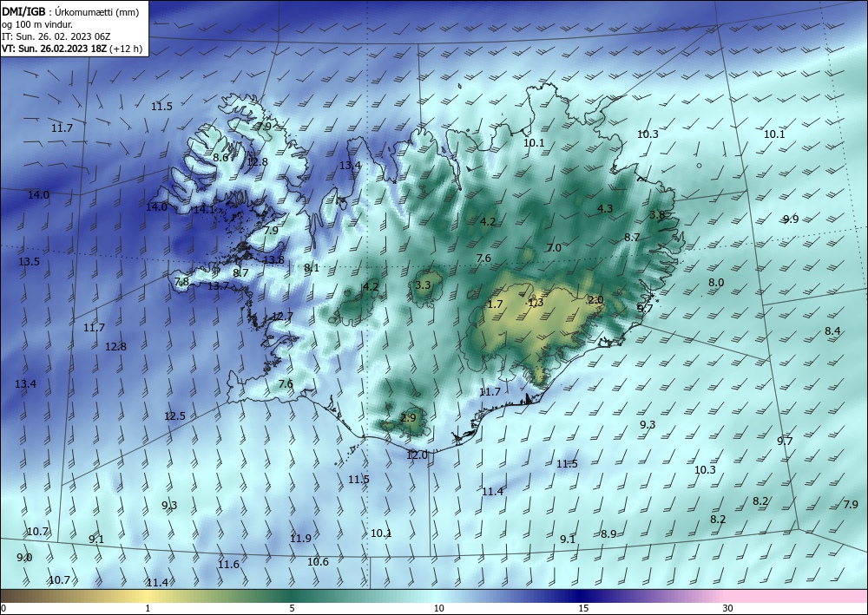Click the value 1.3 on the glacier
Screen dimensions: 868x615
pyautogui.click(x=536, y=302)
